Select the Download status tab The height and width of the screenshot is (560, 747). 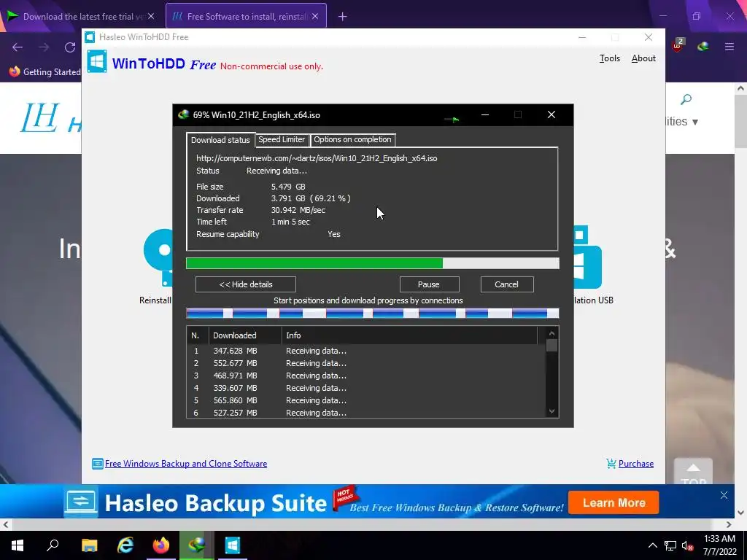(220, 140)
